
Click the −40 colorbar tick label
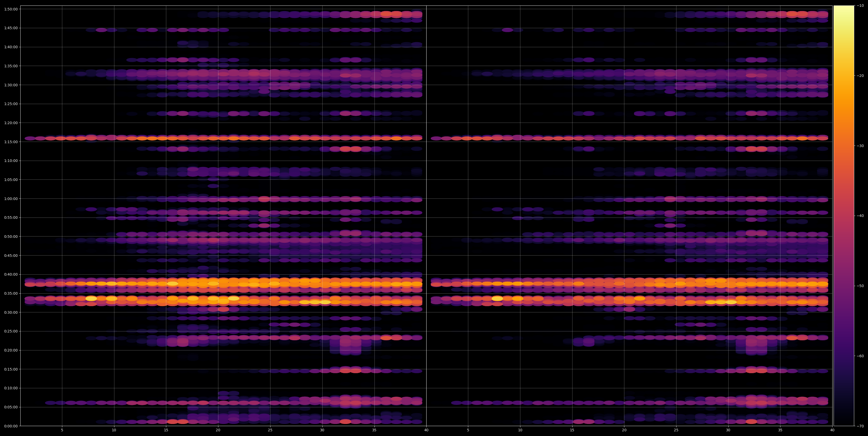[x=860, y=216]
